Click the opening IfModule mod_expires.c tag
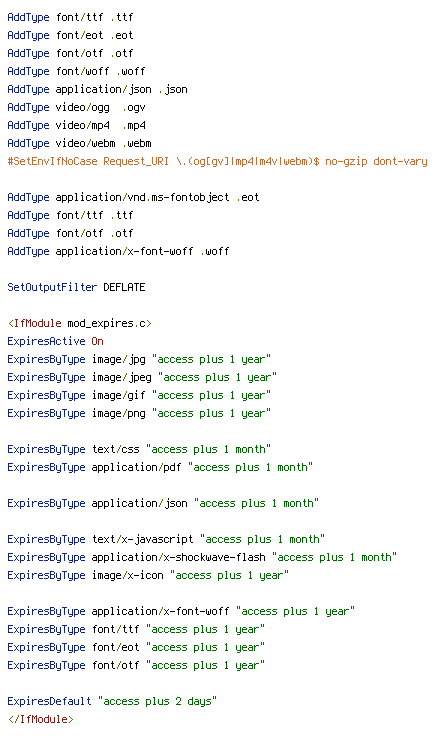 (79, 323)
